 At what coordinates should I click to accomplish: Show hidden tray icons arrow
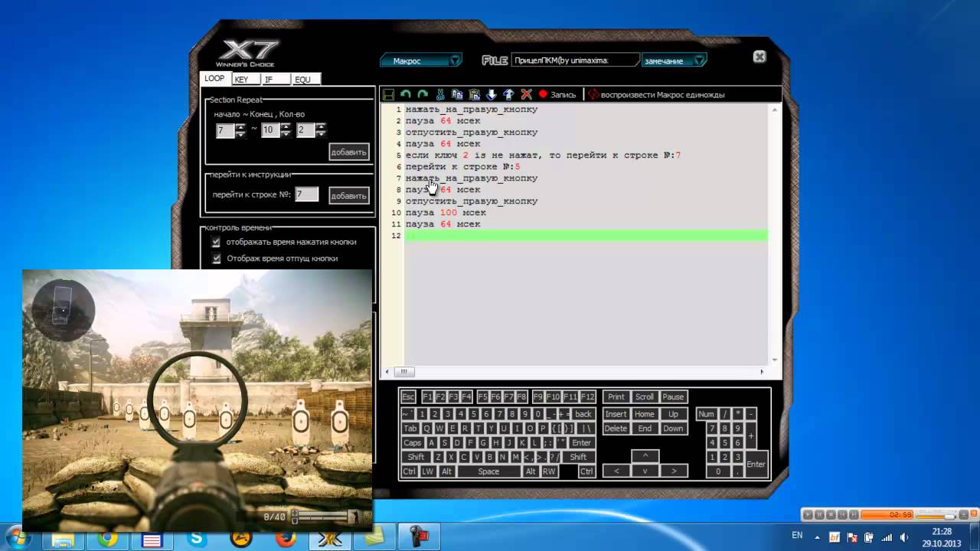tap(817, 537)
